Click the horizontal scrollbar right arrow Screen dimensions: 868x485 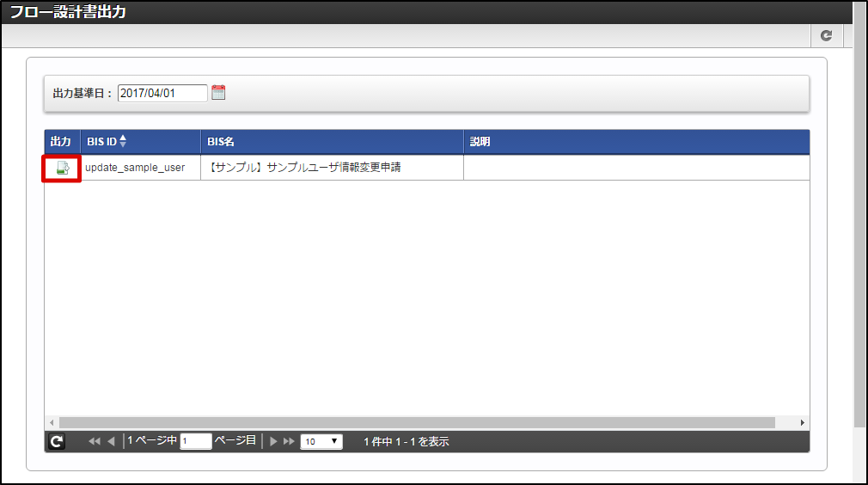point(802,422)
